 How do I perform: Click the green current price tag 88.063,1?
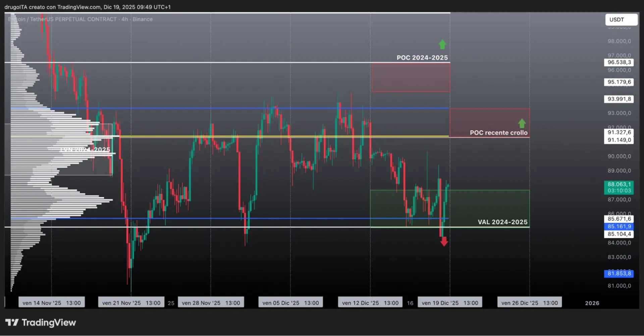coord(619,187)
